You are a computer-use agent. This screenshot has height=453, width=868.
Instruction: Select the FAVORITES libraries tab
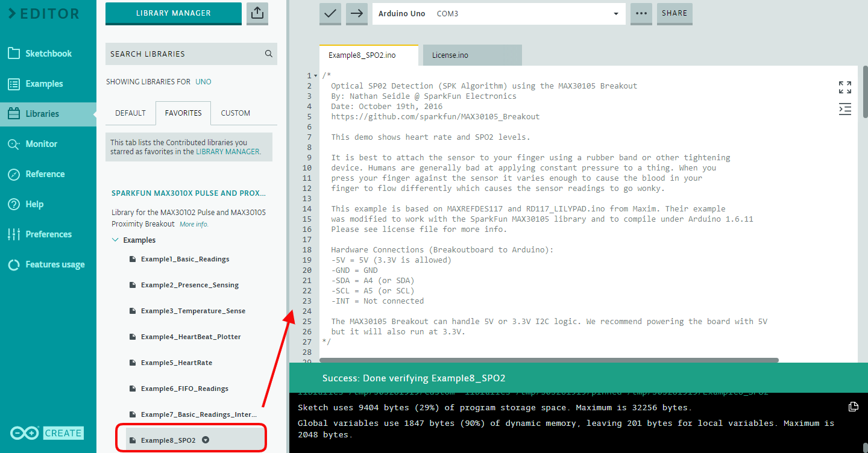(183, 113)
